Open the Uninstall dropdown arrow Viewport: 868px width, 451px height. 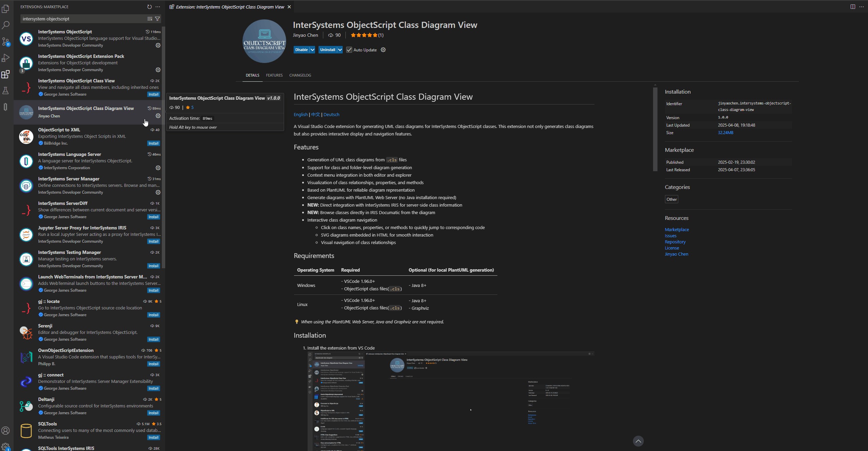pos(339,50)
